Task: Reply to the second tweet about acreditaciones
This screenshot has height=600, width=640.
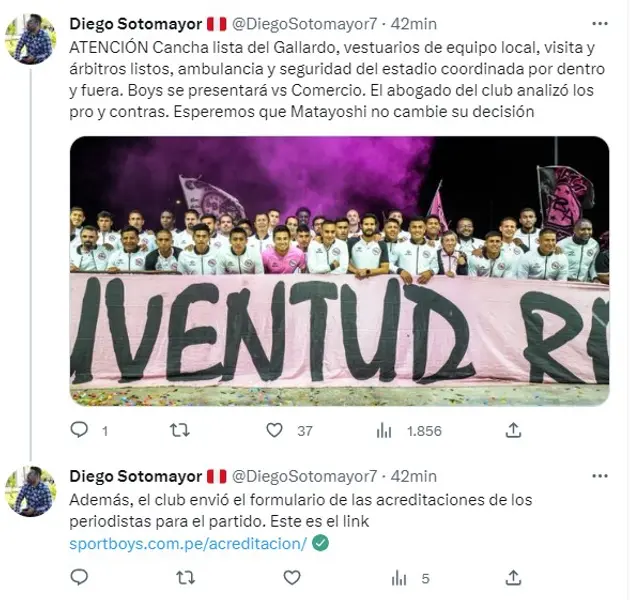Action: point(79,578)
